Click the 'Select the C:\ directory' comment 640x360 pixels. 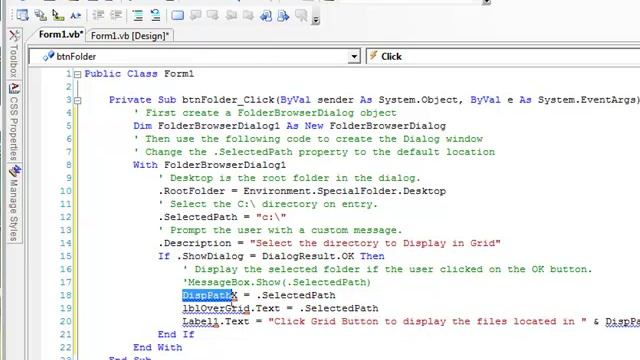coord(268,204)
